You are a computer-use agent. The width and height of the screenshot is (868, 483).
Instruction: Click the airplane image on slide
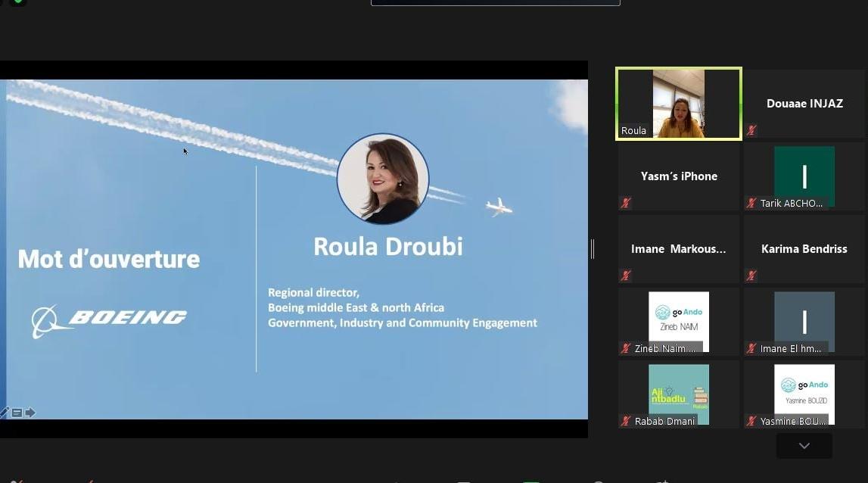499,207
